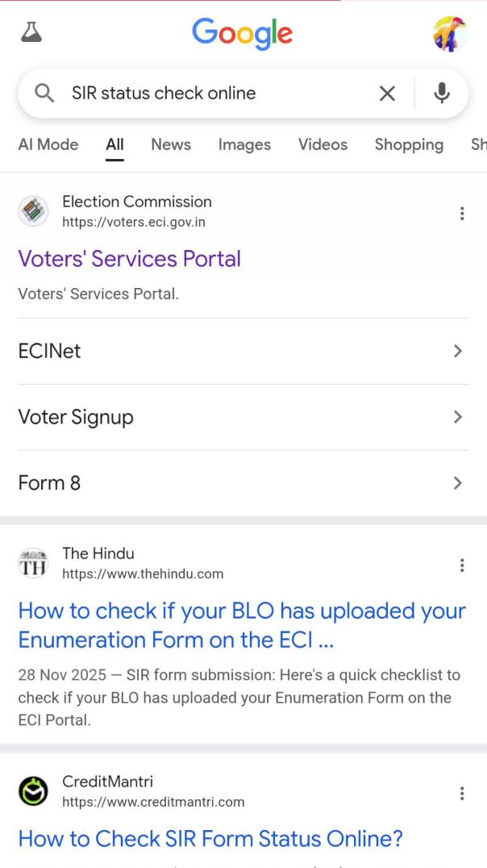Expand the Form 8 sitelink chevron
This screenshot has height=868, width=487.
458,482
